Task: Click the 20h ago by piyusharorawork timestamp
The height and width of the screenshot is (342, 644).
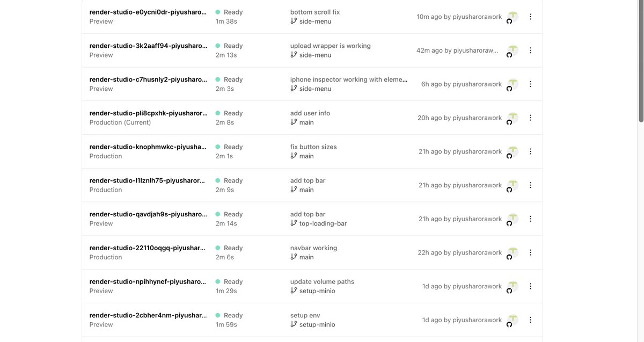Action: pyautogui.click(x=460, y=118)
